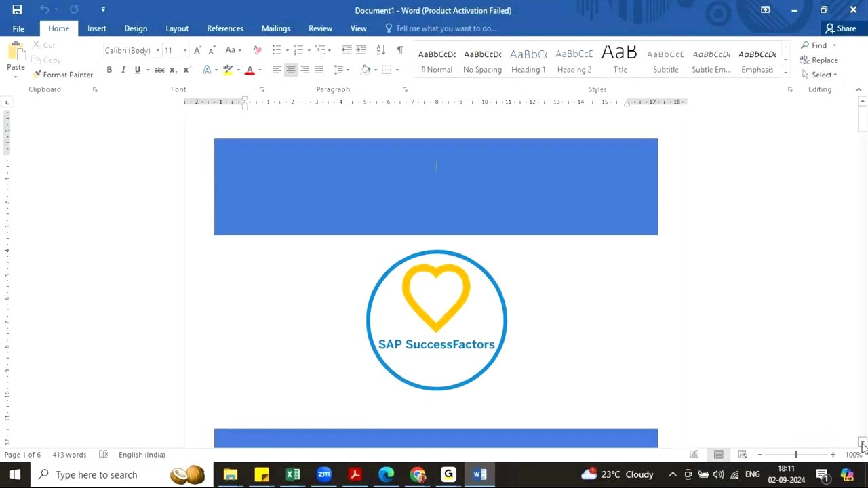
Task: Decrease font size with Shrink Font icon
Action: click(212, 50)
